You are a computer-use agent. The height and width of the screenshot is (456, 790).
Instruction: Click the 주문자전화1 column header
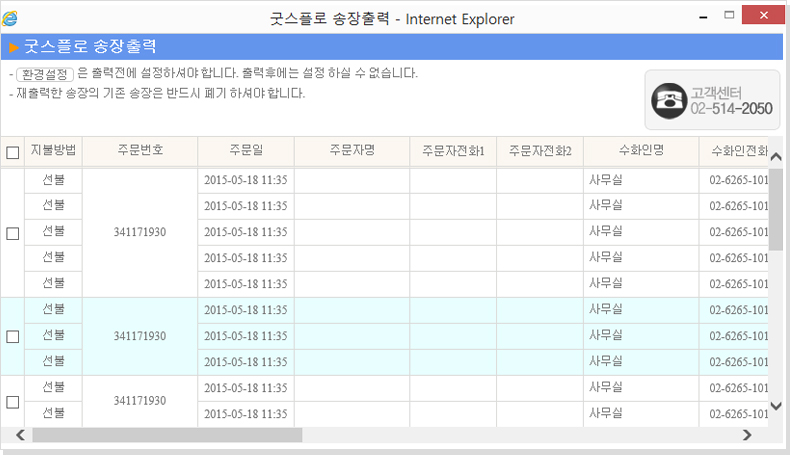point(453,150)
